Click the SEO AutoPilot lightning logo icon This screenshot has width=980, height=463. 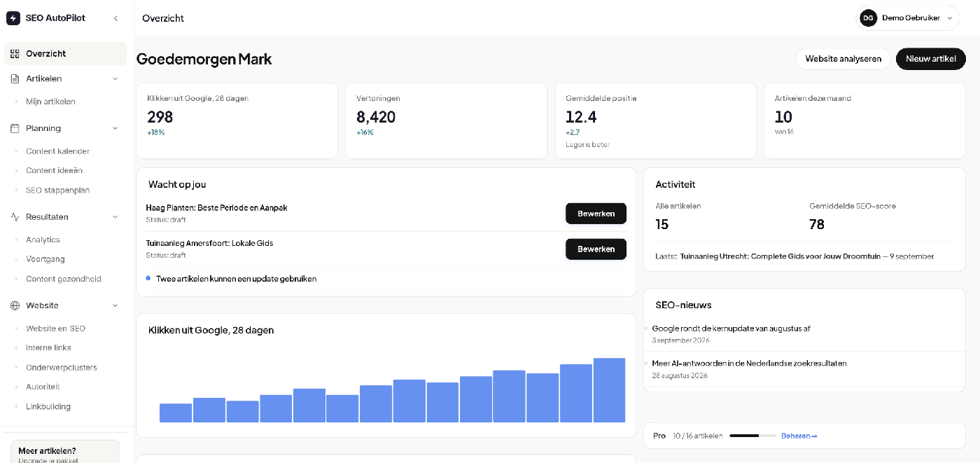tap(13, 18)
